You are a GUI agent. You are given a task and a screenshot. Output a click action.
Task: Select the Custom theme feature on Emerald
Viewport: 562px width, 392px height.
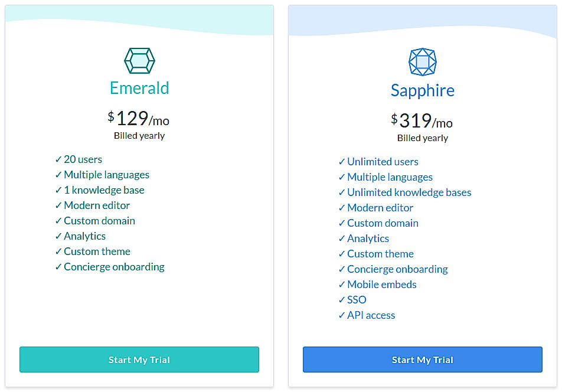(97, 251)
